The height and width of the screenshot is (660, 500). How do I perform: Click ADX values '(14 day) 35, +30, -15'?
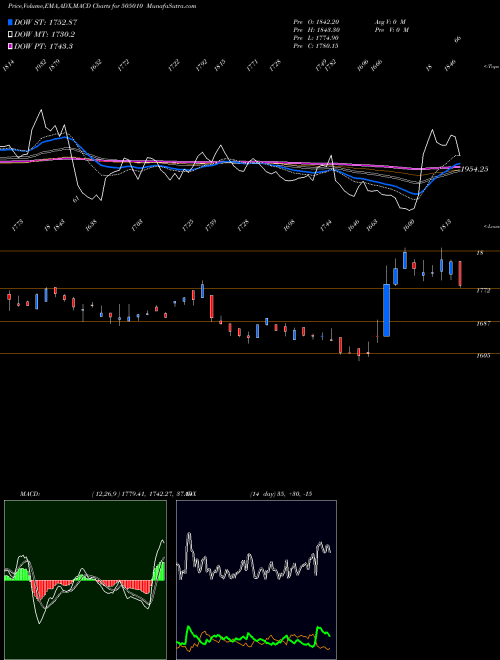pyautogui.click(x=281, y=494)
